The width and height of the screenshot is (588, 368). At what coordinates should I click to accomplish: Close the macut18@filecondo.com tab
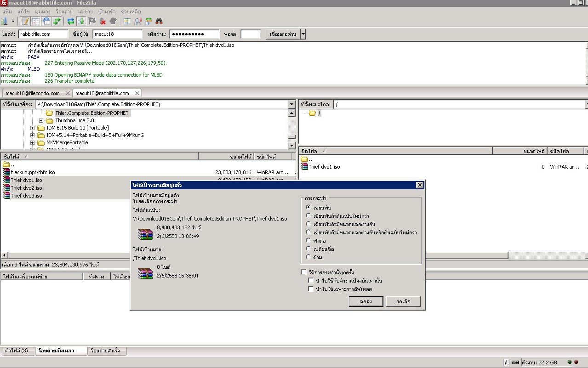(68, 93)
